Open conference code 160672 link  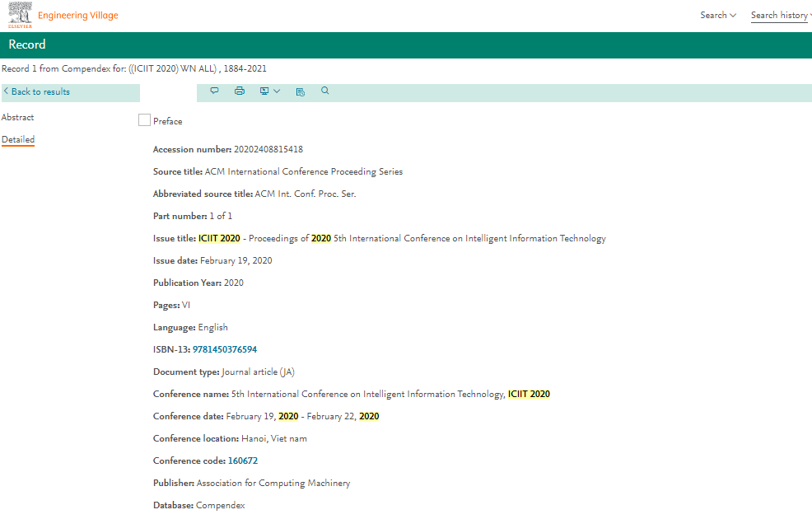click(243, 461)
